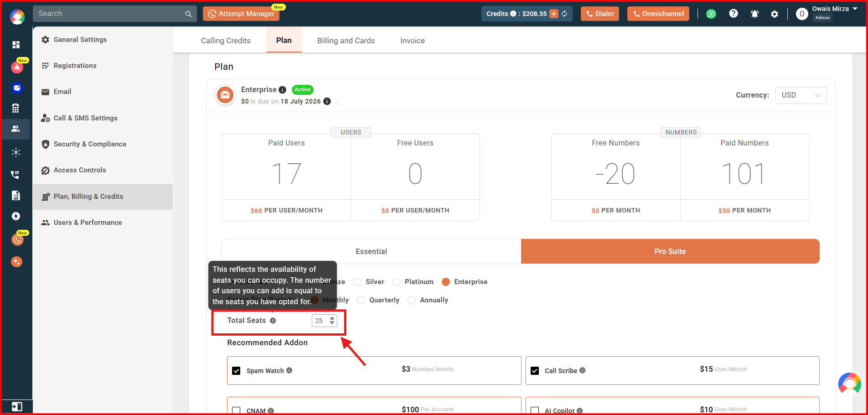Open notifications bell icon

pos(754,14)
